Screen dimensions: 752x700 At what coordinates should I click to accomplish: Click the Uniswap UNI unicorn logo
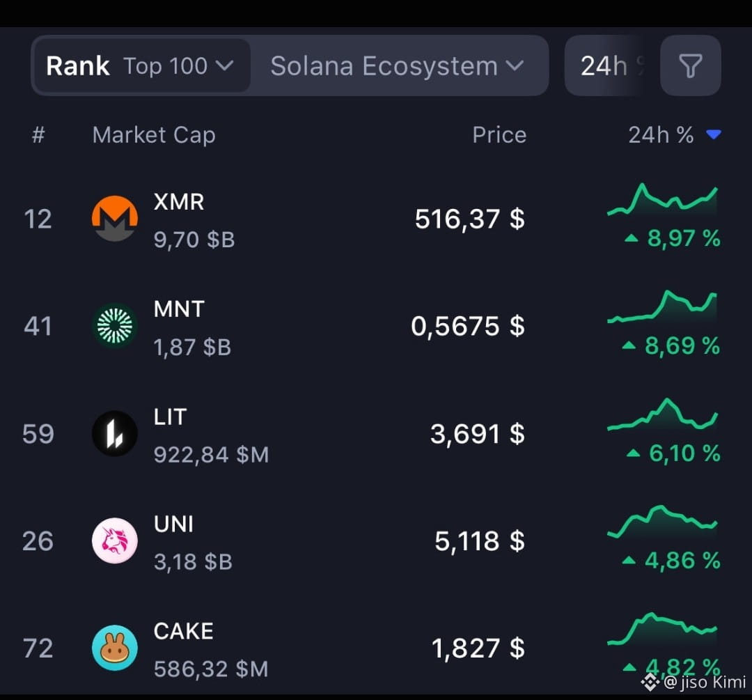(x=115, y=540)
